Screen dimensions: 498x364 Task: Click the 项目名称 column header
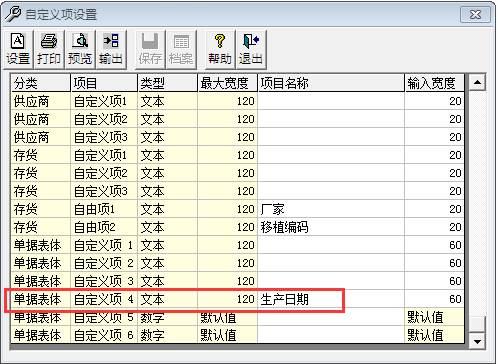(331, 83)
